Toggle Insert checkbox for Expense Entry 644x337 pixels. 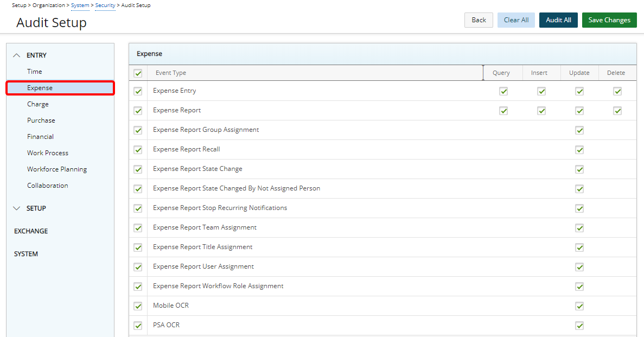541,91
